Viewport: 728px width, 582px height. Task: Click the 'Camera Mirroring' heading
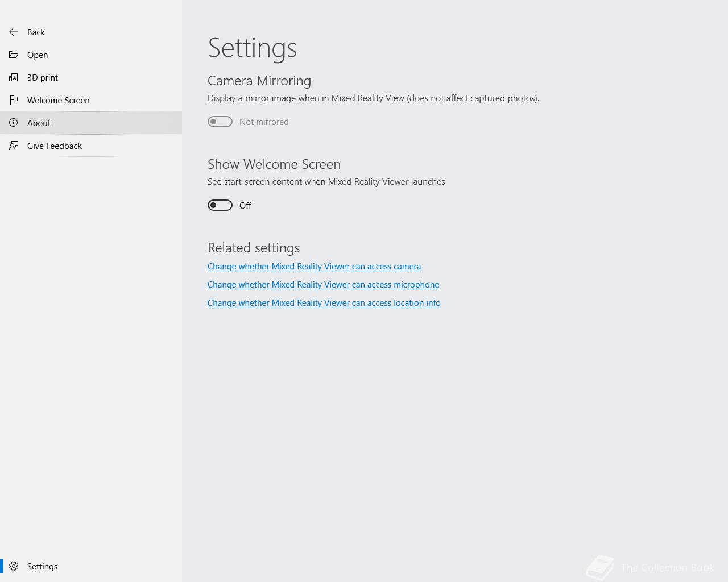point(259,81)
